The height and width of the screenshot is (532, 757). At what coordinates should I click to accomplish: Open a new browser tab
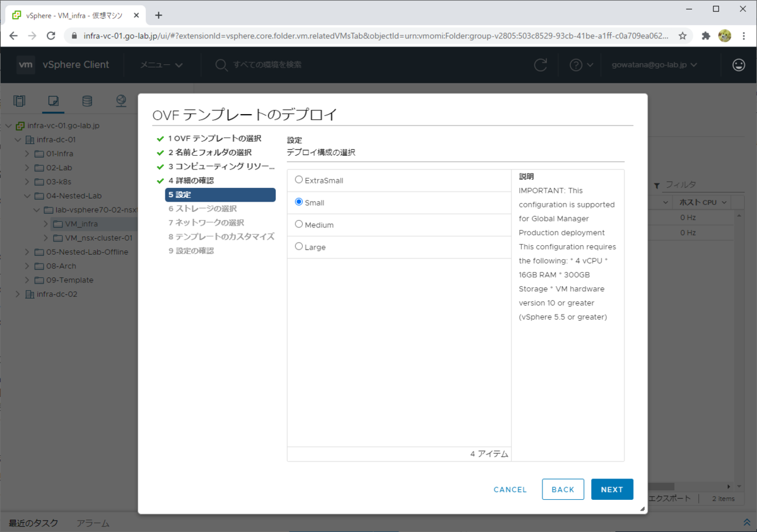[158, 15]
